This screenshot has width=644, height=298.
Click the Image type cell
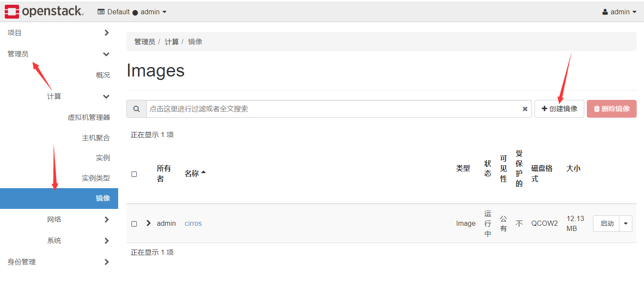[x=466, y=224]
